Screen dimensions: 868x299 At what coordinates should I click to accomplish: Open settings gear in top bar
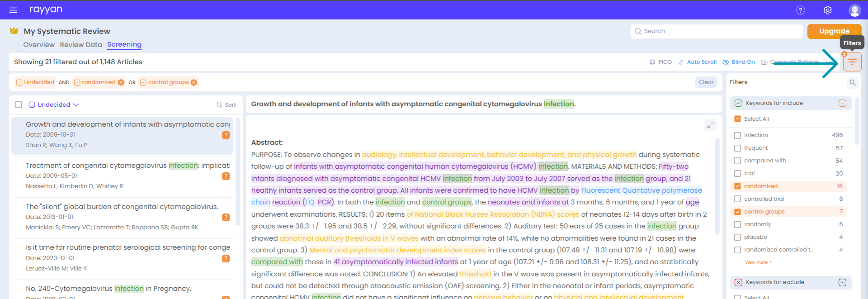[827, 10]
